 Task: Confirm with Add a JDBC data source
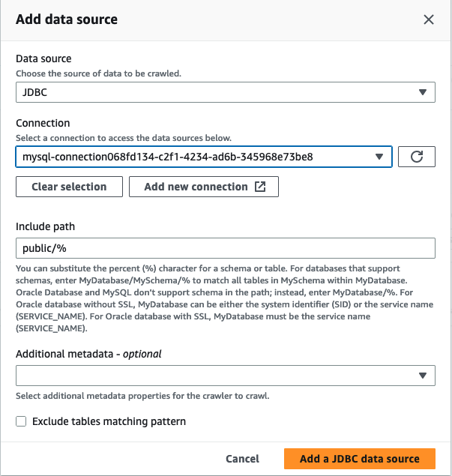(360, 459)
